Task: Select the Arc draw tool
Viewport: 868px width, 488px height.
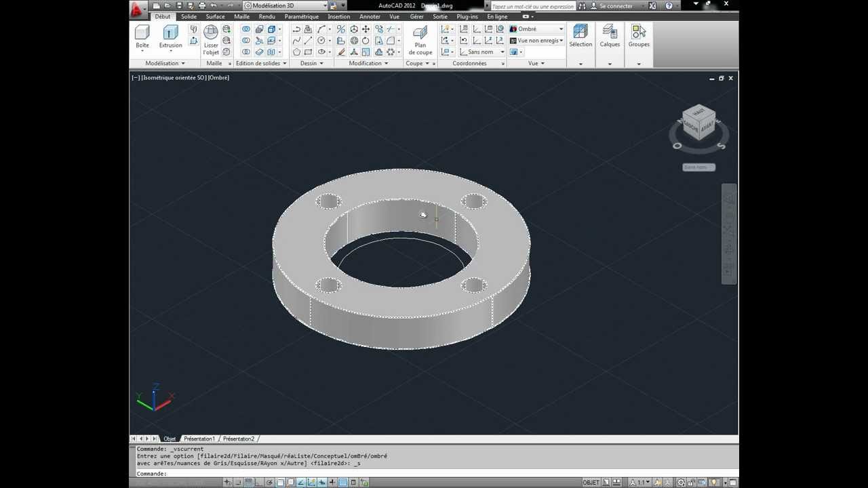Action: [321, 29]
